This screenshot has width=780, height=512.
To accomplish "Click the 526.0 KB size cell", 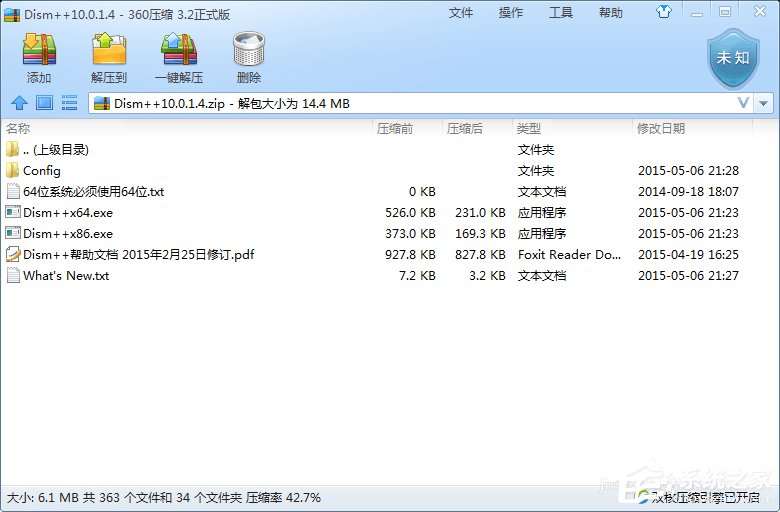I will [x=410, y=212].
